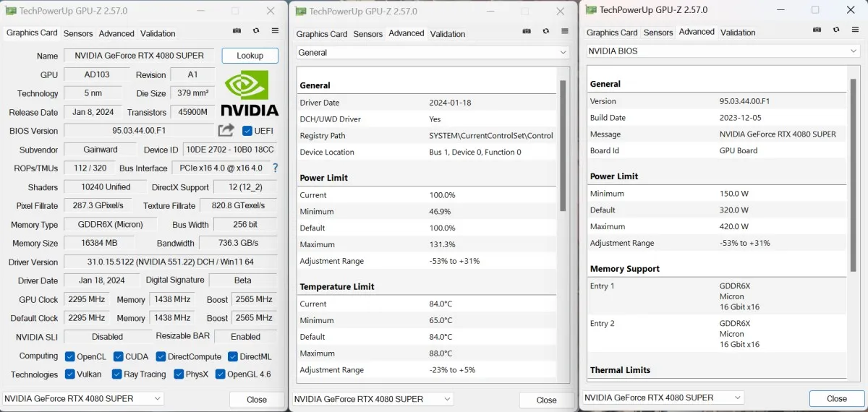The image size is (868, 412).
Task: Switch to Validation tab in left window
Action: point(158,33)
